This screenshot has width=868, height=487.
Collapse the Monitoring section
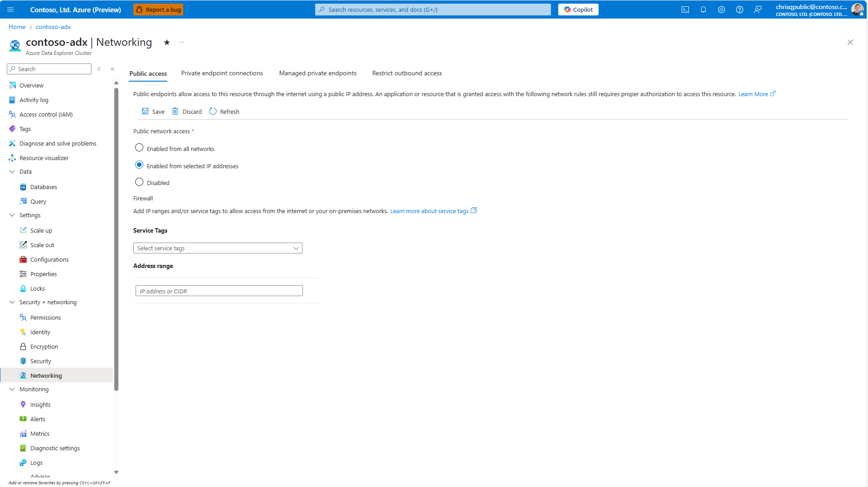[12, 389]
